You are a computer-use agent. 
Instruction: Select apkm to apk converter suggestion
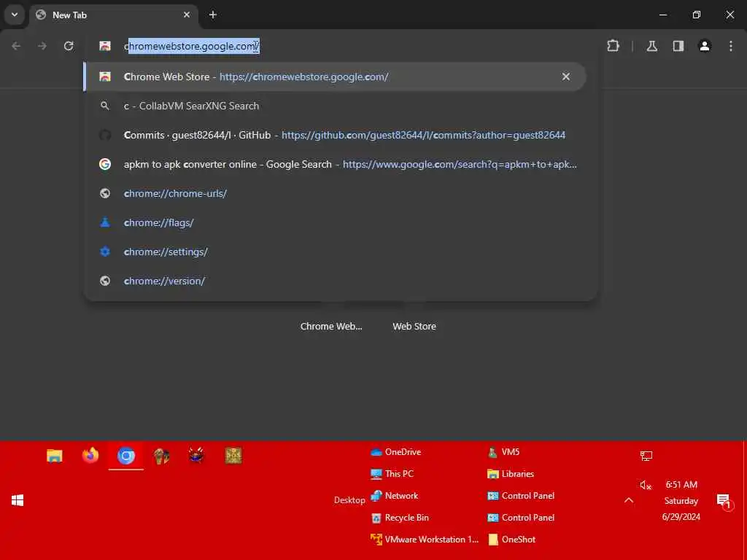click(x=334, y=164)
